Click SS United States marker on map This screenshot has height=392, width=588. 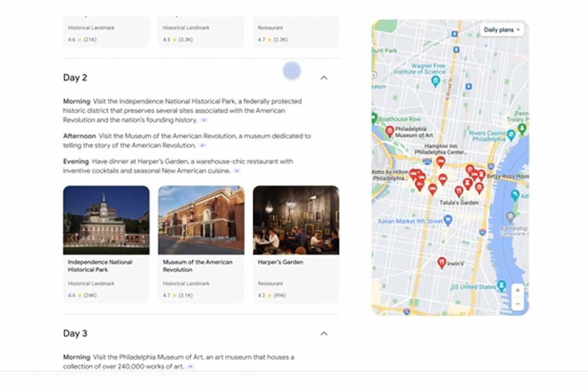point(501,285)
